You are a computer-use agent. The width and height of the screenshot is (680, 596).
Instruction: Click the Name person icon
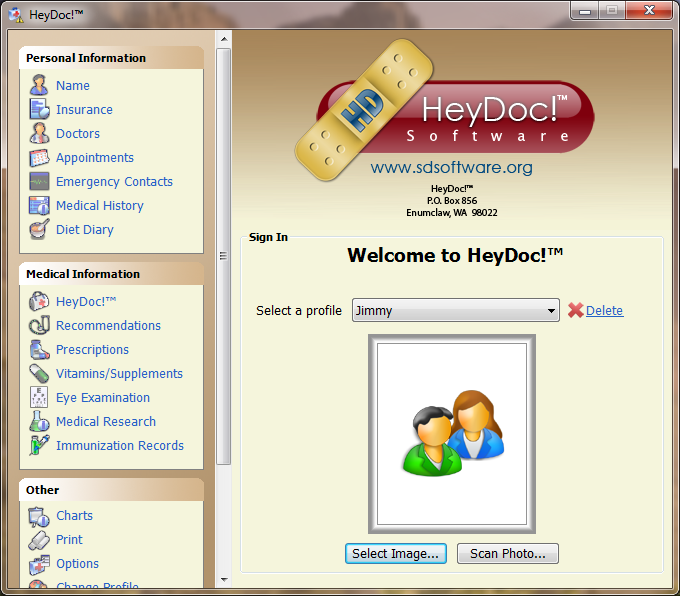coord(39,85)
